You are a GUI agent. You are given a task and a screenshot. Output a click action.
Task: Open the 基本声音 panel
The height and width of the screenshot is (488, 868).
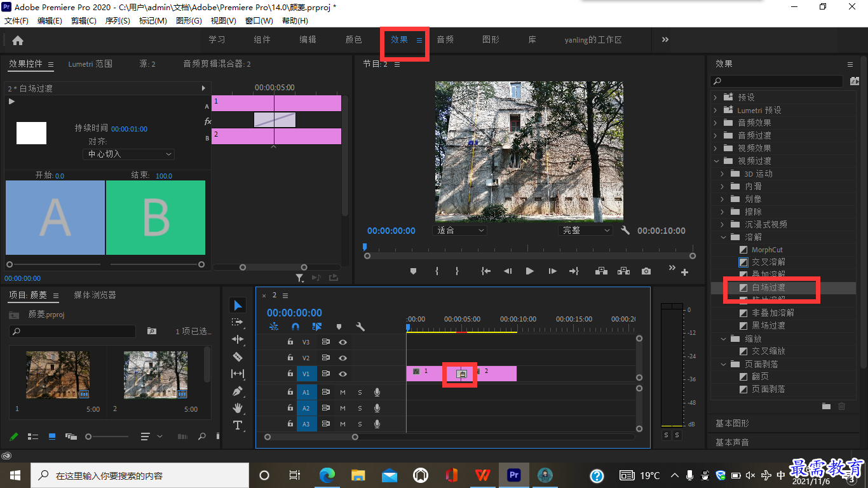click(x=732, y=442)
